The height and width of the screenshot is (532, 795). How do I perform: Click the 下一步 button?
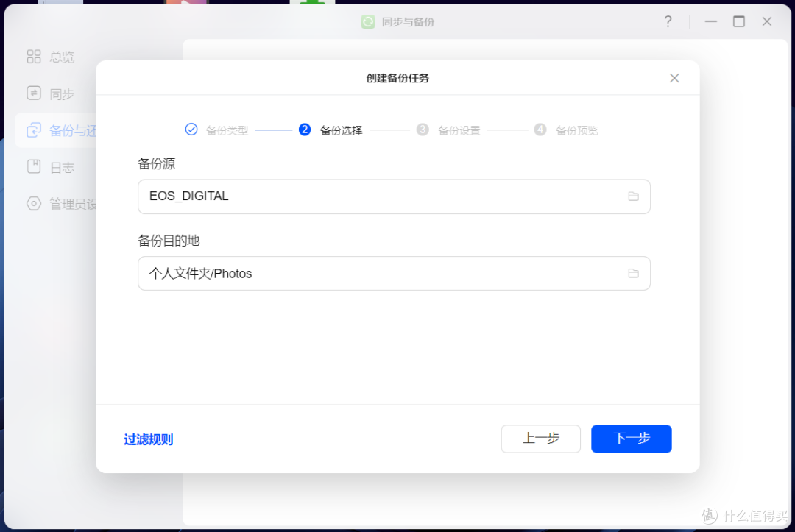coord(632,439)
